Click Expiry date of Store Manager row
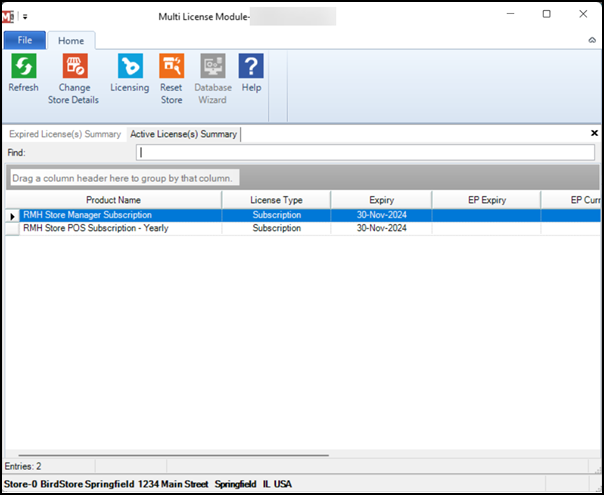This screenshot has width=604, height=495. (381, 215)
